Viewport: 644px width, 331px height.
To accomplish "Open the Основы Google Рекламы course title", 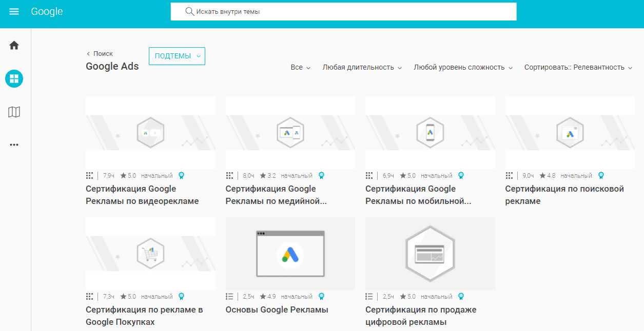I will pyautogui.click(x=277, y=309).
